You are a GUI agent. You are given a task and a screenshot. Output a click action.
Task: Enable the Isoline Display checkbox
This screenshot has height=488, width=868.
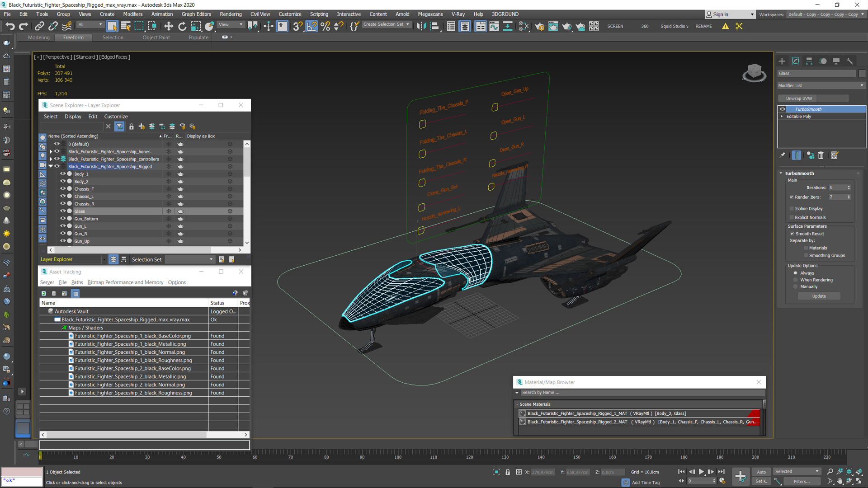click(x=792, y=209)
